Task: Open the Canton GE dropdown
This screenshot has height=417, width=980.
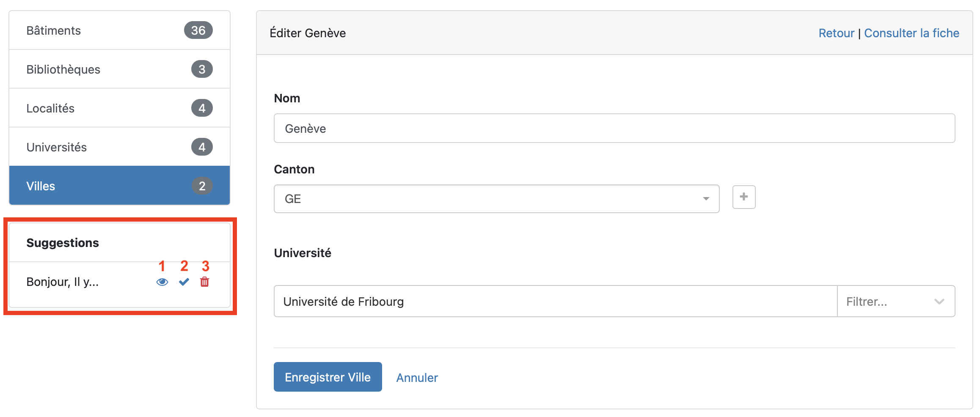Action: (x=496, y=199)
